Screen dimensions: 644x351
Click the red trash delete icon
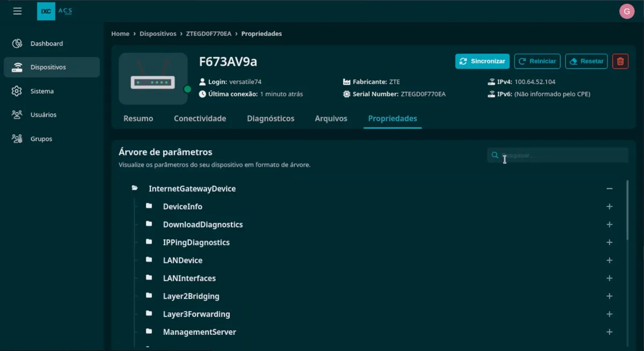click(x=620, y=61)
